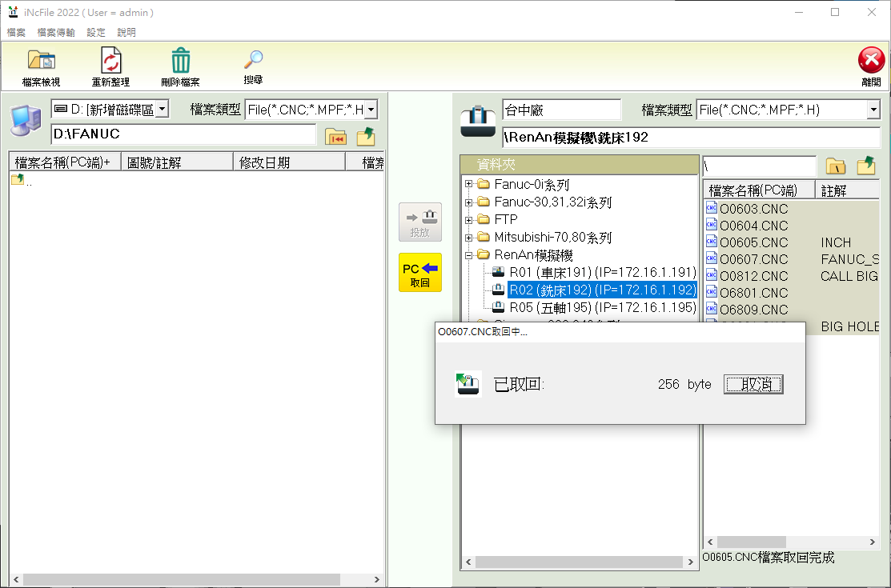The height and width of the screenshot is (588, 891).
Task: Click the CNC file icon for O0812.CNC
Action: 712,275
